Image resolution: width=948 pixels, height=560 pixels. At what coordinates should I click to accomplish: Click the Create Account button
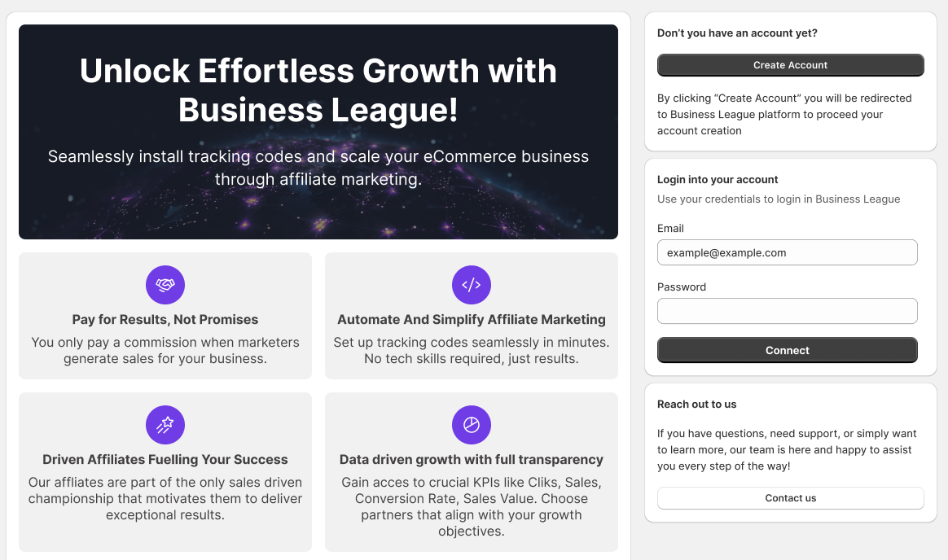pos(790,65)
